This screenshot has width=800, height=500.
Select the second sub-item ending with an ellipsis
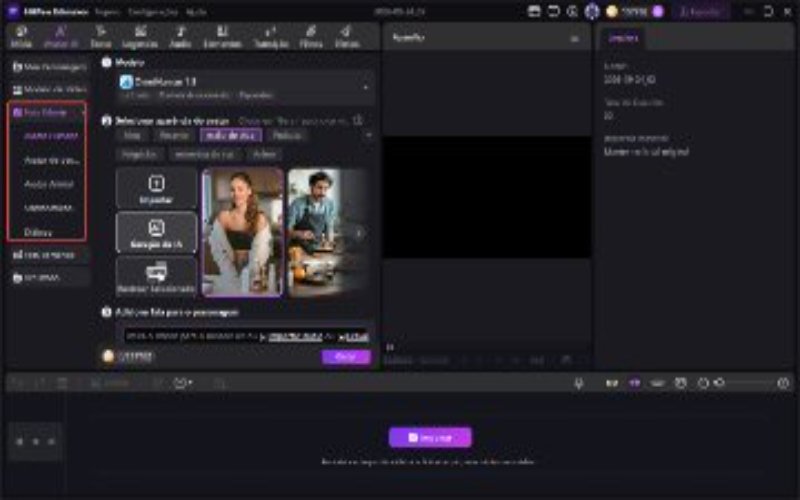point(52,160)
